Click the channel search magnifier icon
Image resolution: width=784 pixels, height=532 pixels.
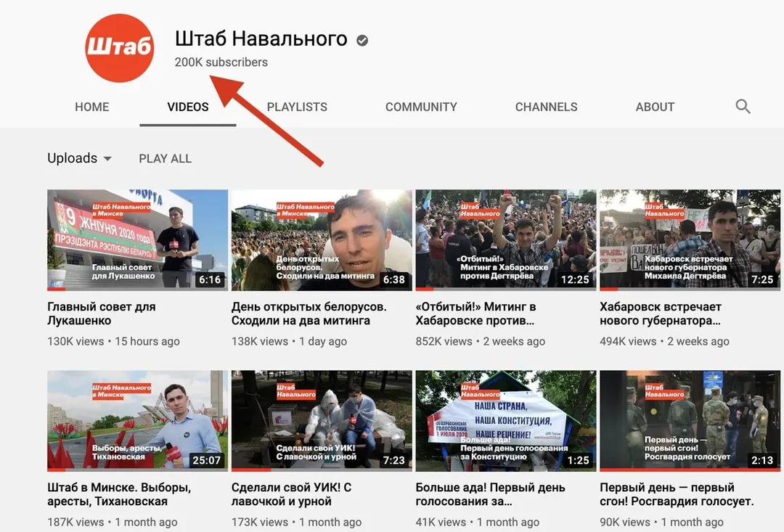pos(743,107)
